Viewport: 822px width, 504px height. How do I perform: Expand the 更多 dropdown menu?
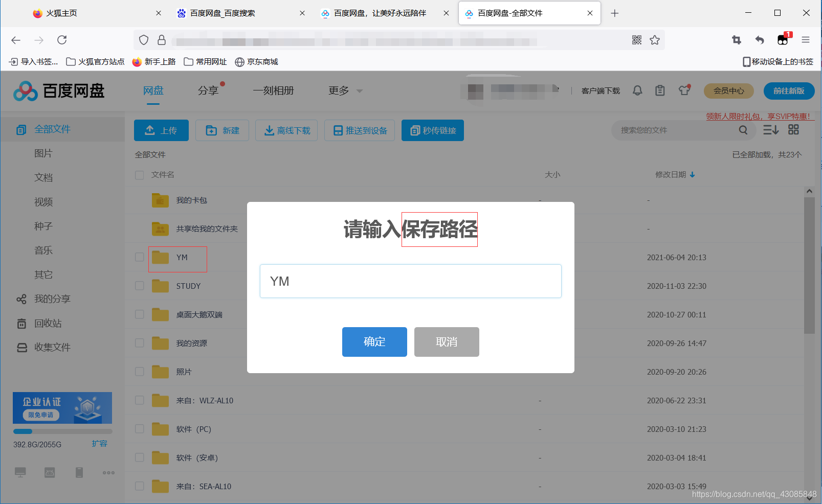click(x=346, y=90)
